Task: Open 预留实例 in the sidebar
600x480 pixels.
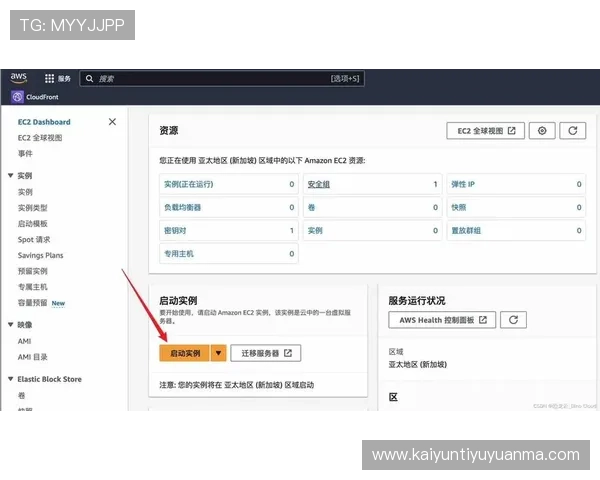Action: 33,271
